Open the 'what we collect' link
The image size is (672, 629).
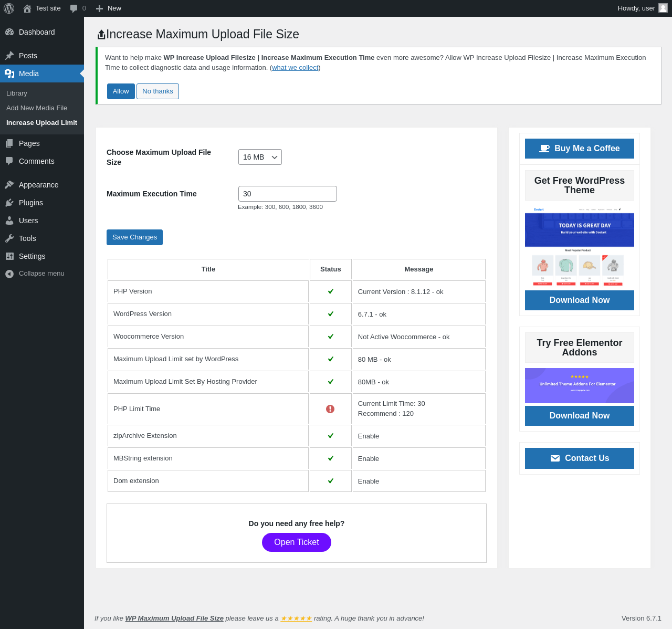[x=295, y=68]
